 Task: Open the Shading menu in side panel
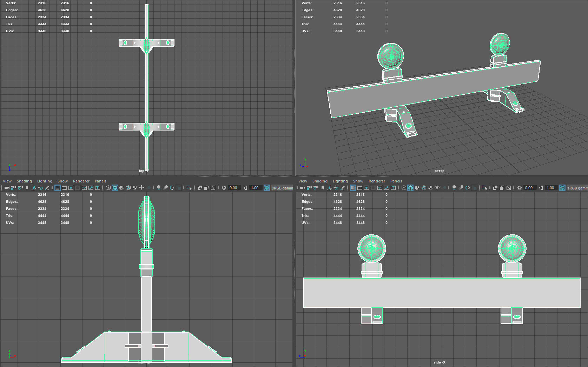point(320,181)
